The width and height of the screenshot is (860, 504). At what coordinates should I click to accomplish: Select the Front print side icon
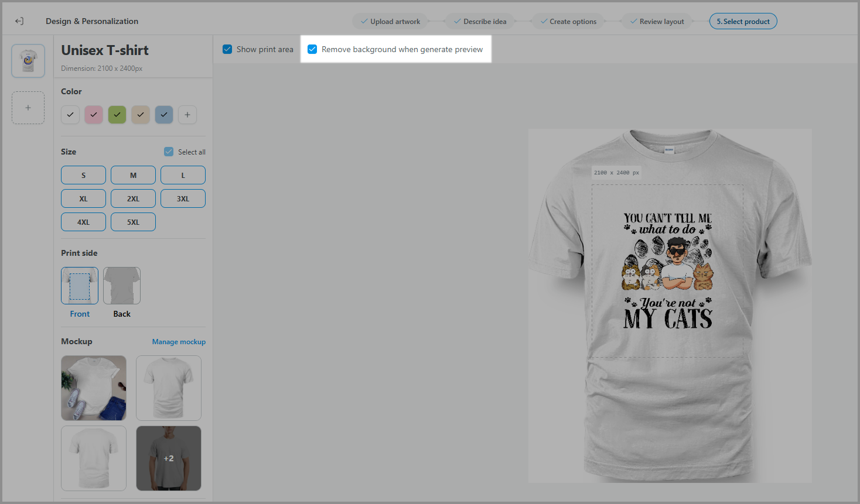[80, 286]
